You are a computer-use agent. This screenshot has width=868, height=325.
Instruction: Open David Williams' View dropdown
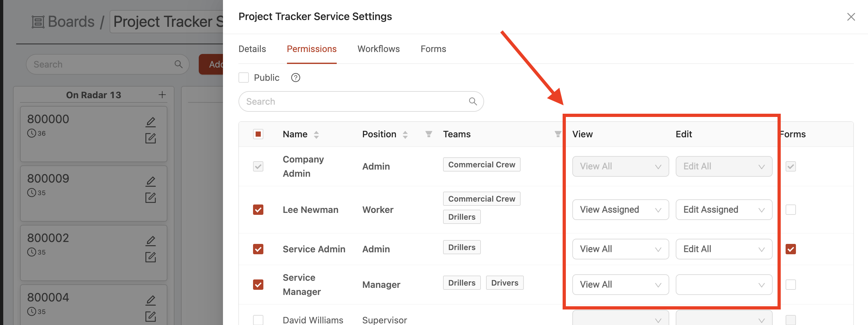point(620,318)
